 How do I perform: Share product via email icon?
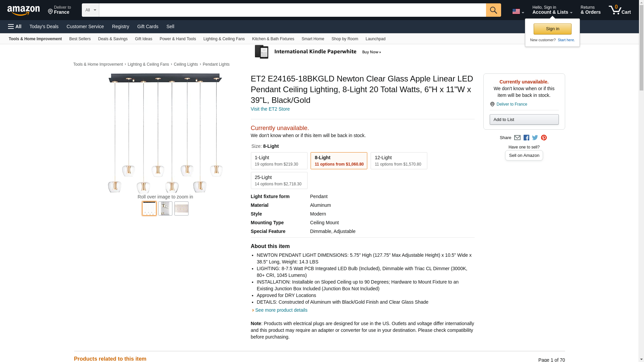click(x=517, y=138)
